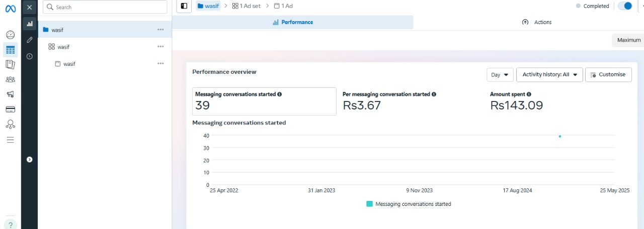This screenshot has width=644, height=229.
Task: Open the Day granularity dropdown
Action: tap(500, 75)
